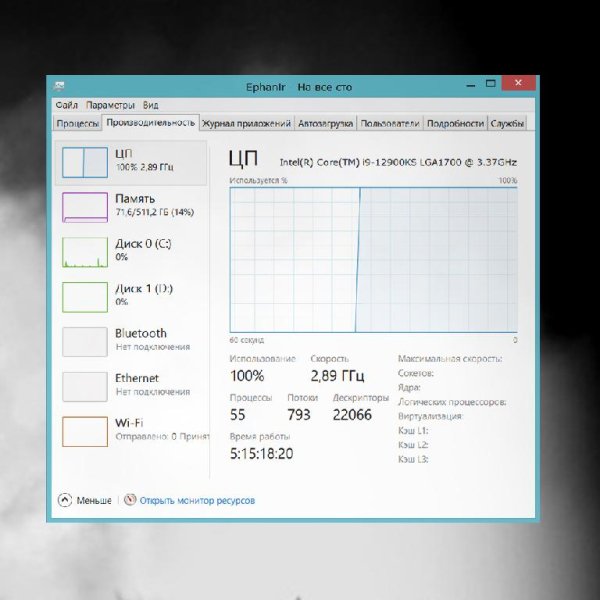Click the task manager title bar icon

coord(59,86)
